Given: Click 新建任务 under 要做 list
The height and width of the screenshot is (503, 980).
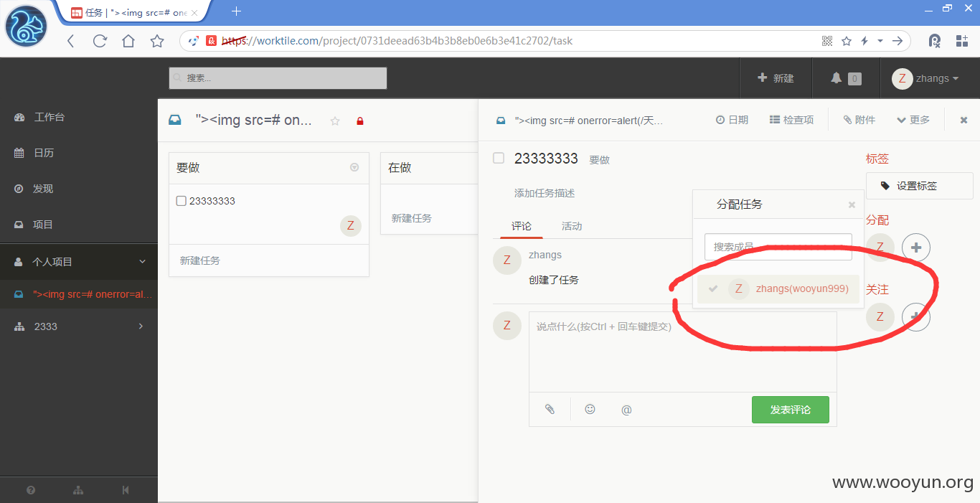Looking at the screenshot, I should click(x=200, y=260).
